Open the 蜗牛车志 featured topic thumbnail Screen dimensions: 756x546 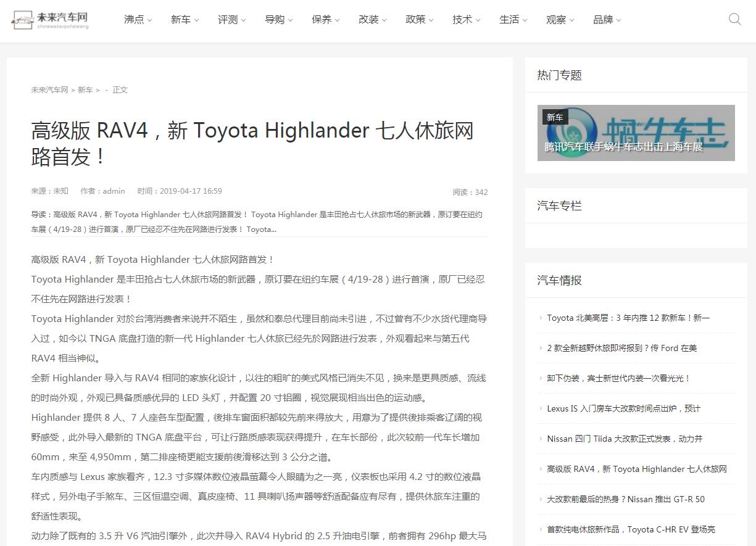tap(636, 133)
